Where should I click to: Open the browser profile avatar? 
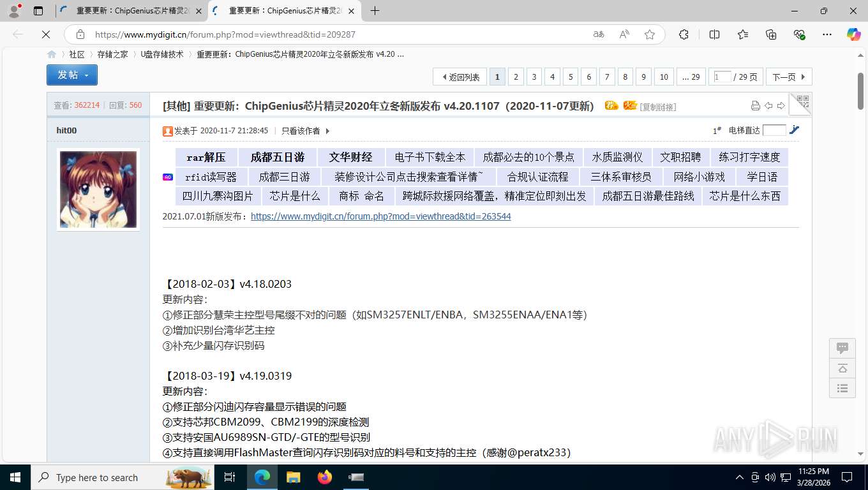coord(14,11)
